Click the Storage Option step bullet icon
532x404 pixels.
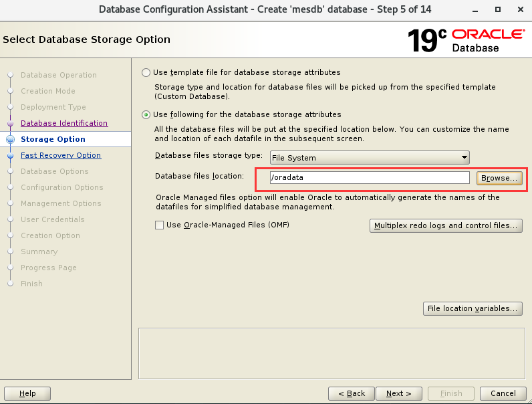(x=10, y=139)
